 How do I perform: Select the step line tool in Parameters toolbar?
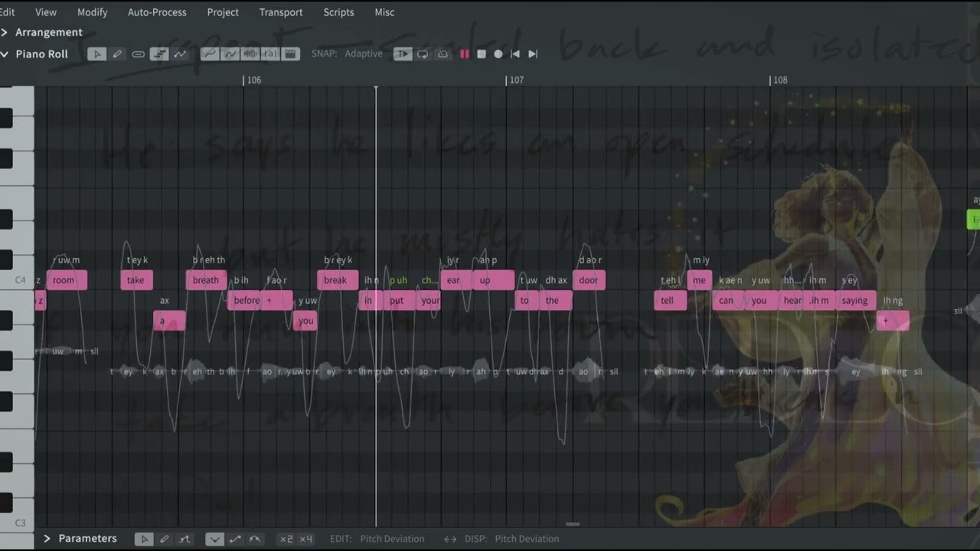coord(185,539)
